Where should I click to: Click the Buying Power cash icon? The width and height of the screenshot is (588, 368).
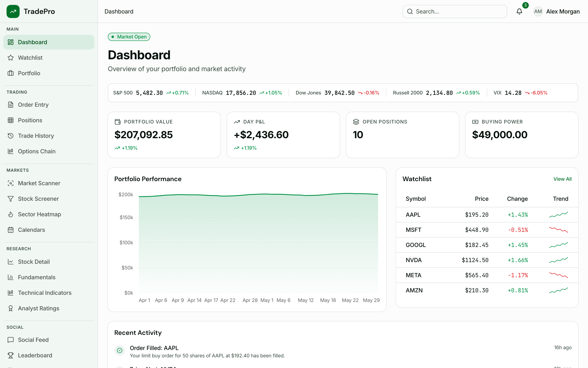click(475, 122)
